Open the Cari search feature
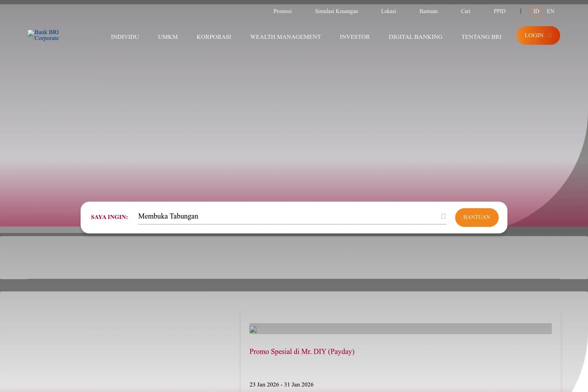 click(x=465, y=11)
